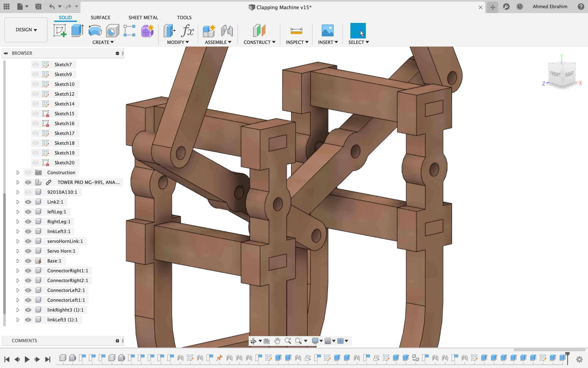
Task: Select the Hole tool
Action: point(112,31)
